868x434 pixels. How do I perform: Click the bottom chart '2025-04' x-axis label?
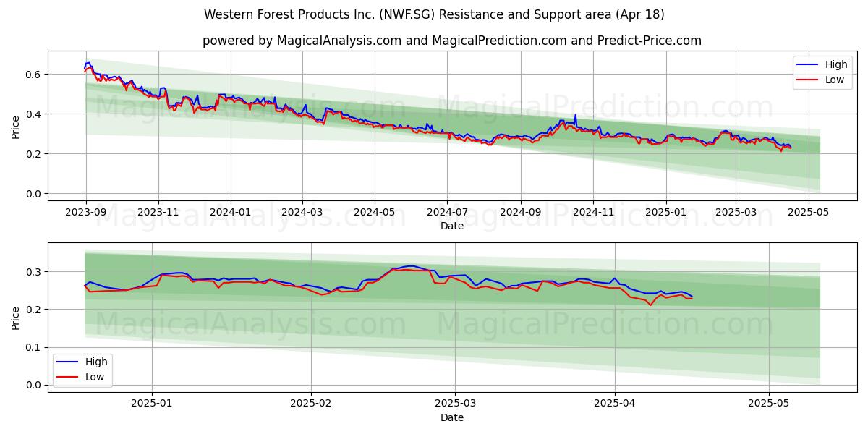point(615,404)
